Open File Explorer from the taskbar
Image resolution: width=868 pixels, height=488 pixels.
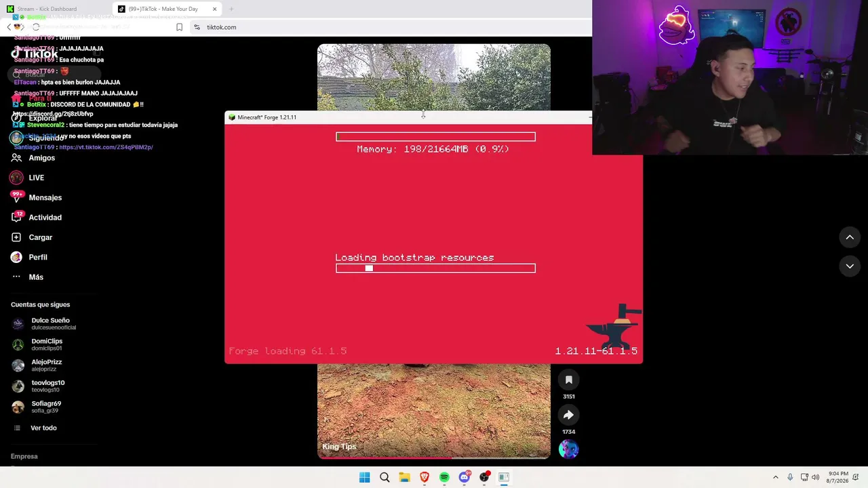404,477
